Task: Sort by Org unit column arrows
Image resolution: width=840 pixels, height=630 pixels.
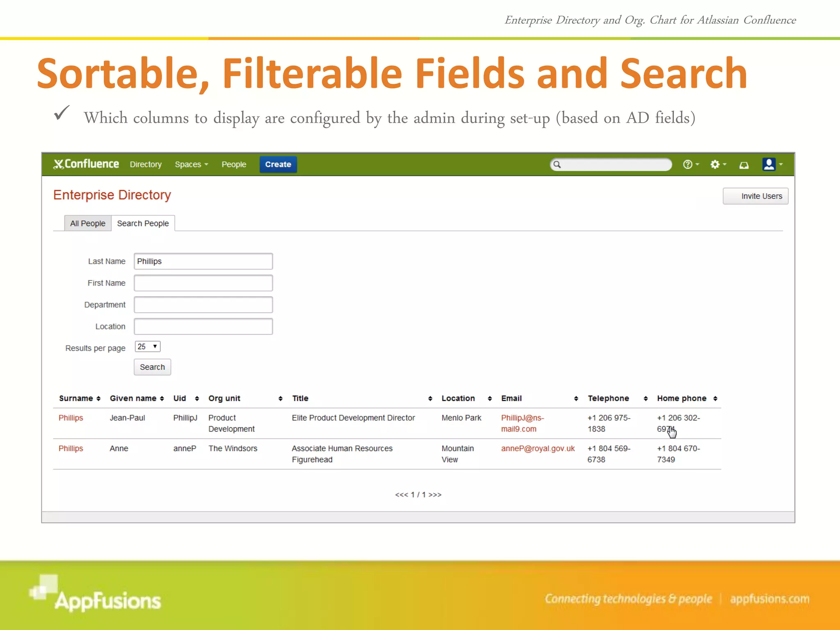Action: (x=281, y=399)
